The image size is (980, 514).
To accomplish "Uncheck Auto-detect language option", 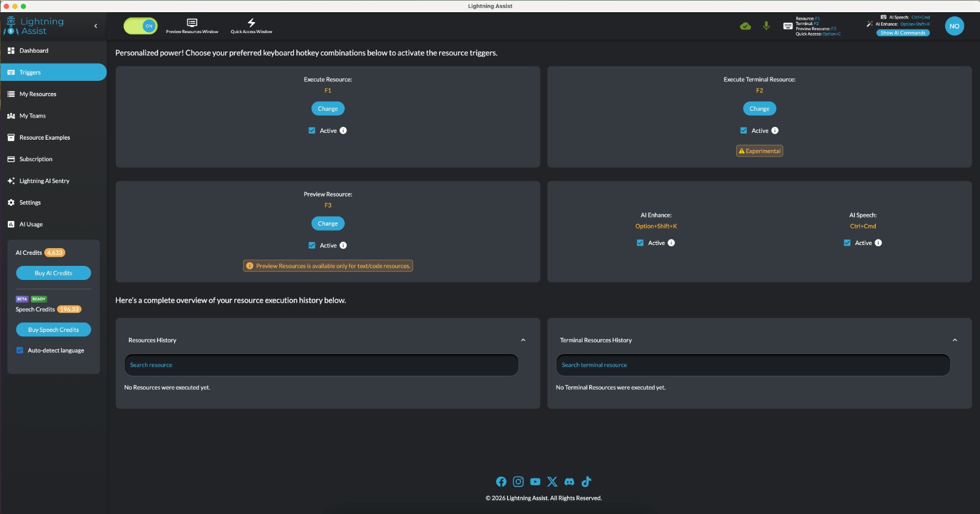I will [20, 350].
